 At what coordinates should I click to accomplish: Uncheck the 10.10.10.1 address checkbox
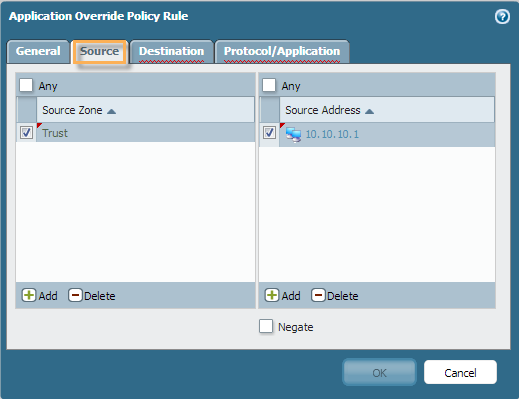(269, 133)
